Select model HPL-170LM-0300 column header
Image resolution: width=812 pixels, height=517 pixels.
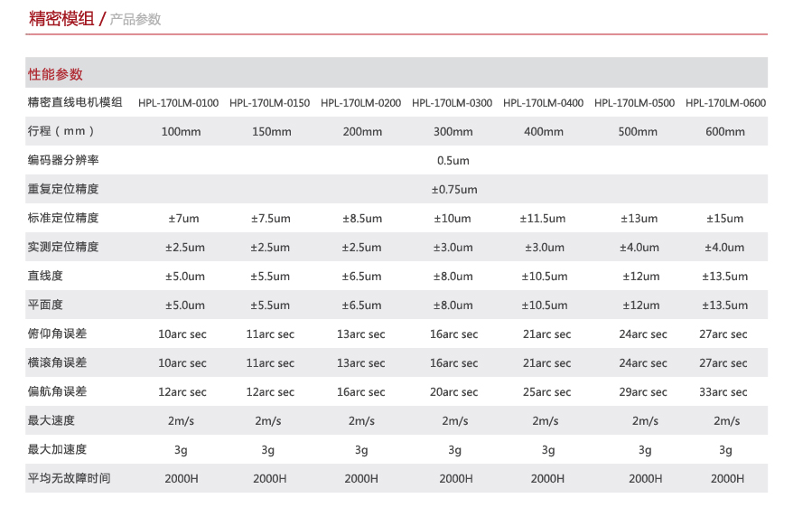(453, 103)
